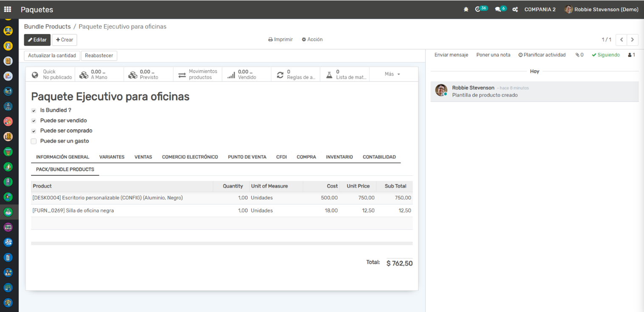Viewport: 644px width, 312px height.
Task: Open activities clock icon with 36 badge
Action: pyautogui.click(x=478, y=9)
